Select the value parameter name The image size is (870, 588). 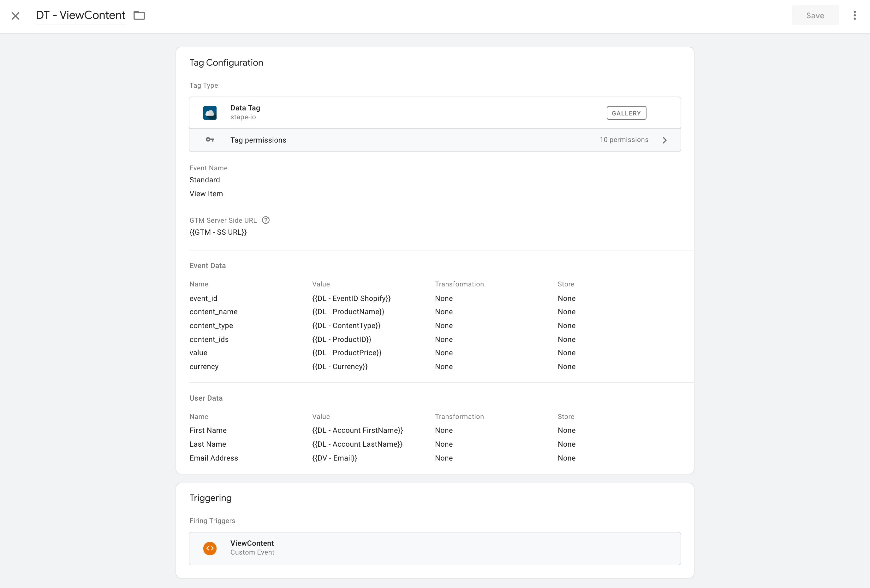198,353
